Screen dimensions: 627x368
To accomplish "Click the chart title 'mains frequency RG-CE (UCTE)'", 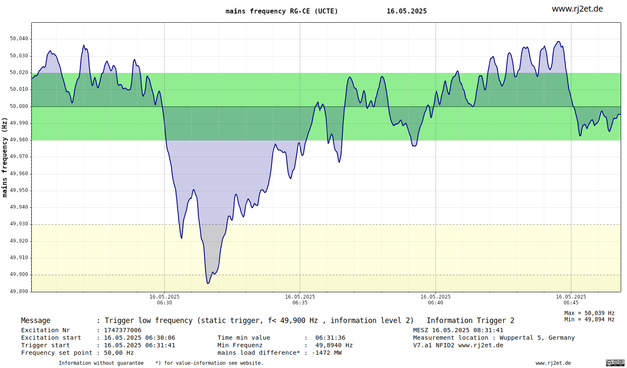I will coord(282,11).
